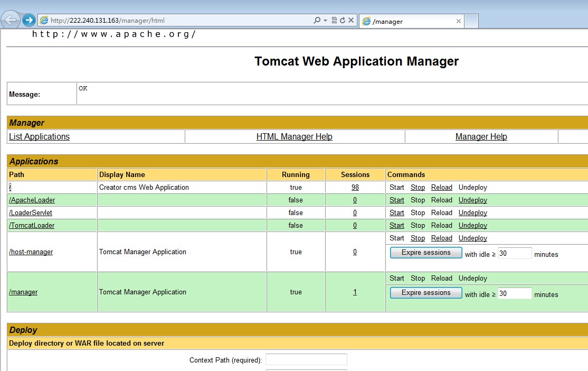588x371 pixels.
Task: Undeploy the /ApacheLoader application
Action: tap(473, 200)
